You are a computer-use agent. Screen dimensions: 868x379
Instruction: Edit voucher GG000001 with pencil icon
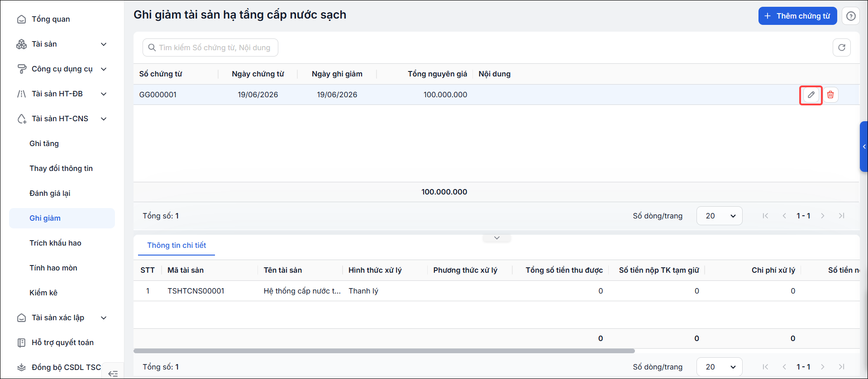coord(811,95)
